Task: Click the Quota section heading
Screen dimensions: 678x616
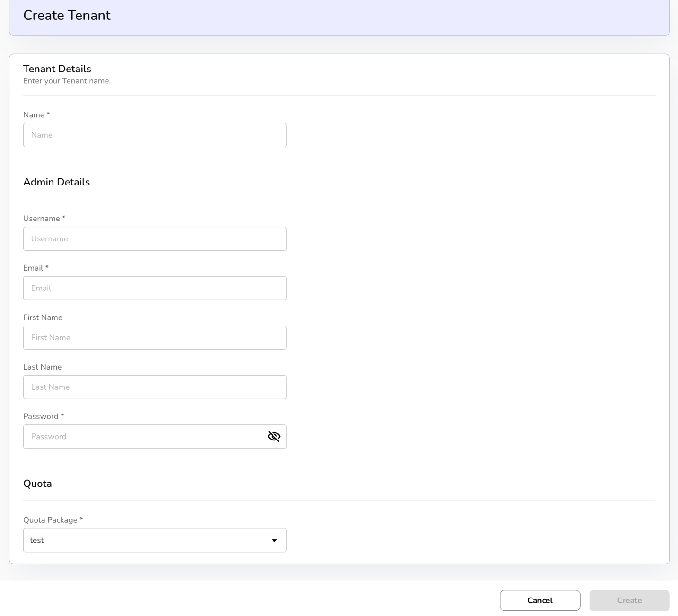Action: point(37,484)
